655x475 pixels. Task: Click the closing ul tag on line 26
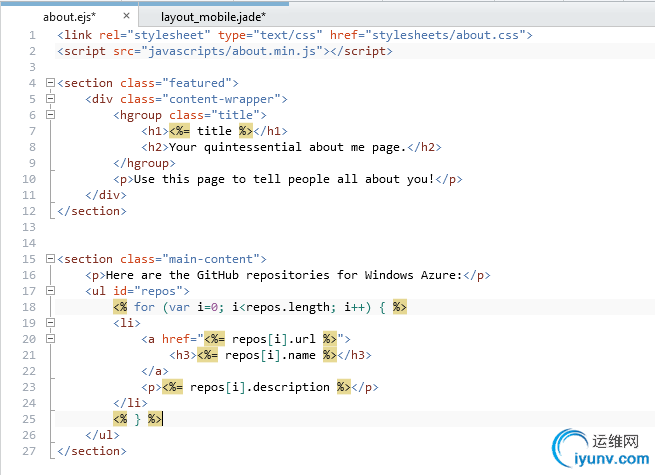coord(102,435)
